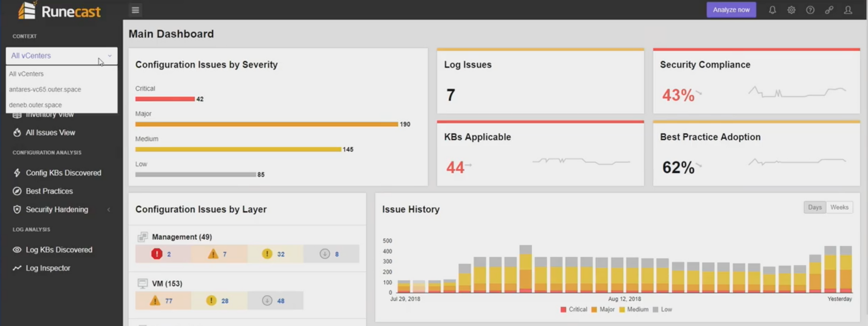The image size is (868, 326).
Task: Click the Log Inspector chart icon
Action: coord(17,268)
